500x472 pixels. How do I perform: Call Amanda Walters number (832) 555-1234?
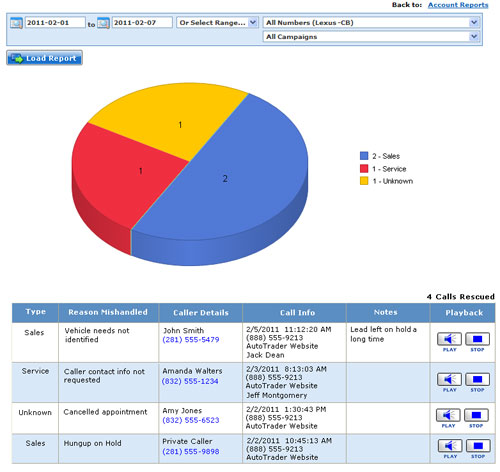click(190, 381)
